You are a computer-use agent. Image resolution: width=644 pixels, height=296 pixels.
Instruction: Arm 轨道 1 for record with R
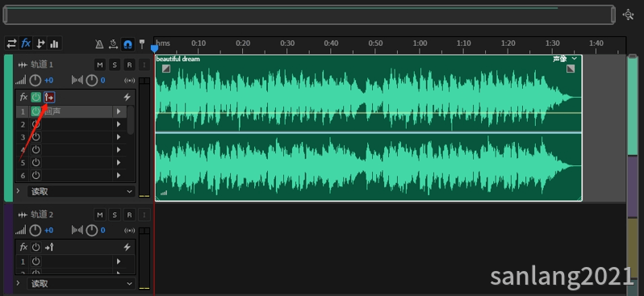129,65
